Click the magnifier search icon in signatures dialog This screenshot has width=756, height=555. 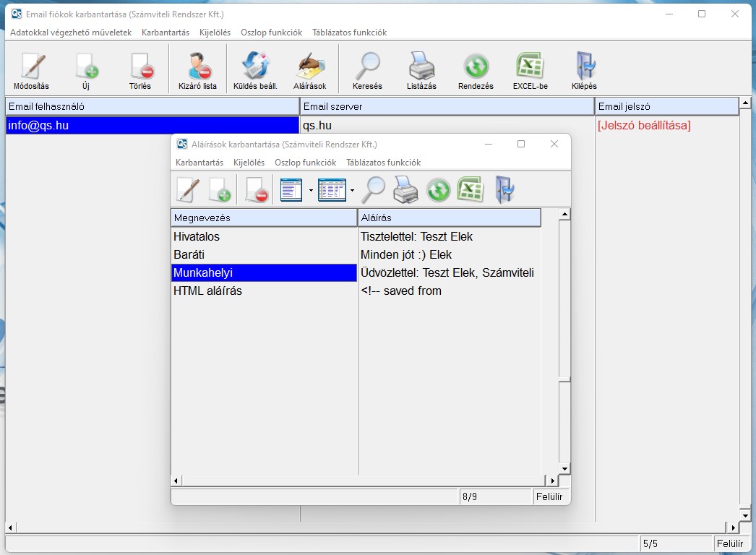tap(374, 190)
